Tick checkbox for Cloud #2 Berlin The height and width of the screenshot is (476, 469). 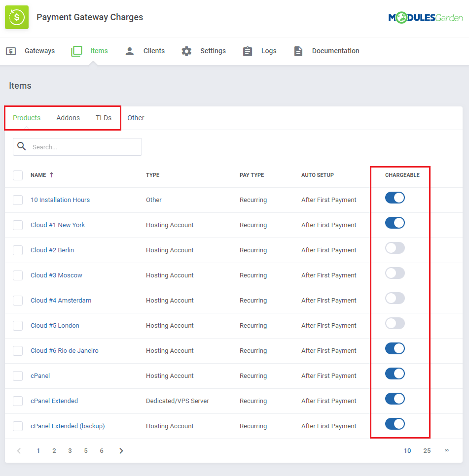[18, 250]
